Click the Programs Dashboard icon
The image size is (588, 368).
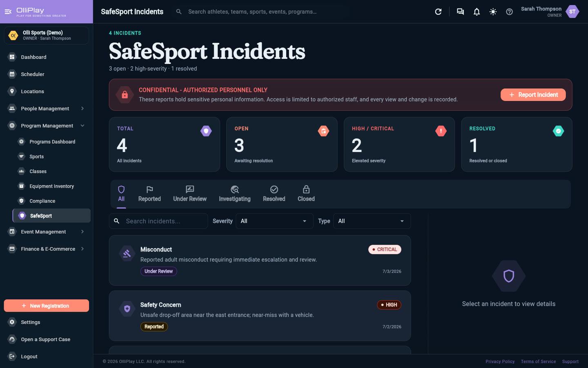(x=21, y=141)
